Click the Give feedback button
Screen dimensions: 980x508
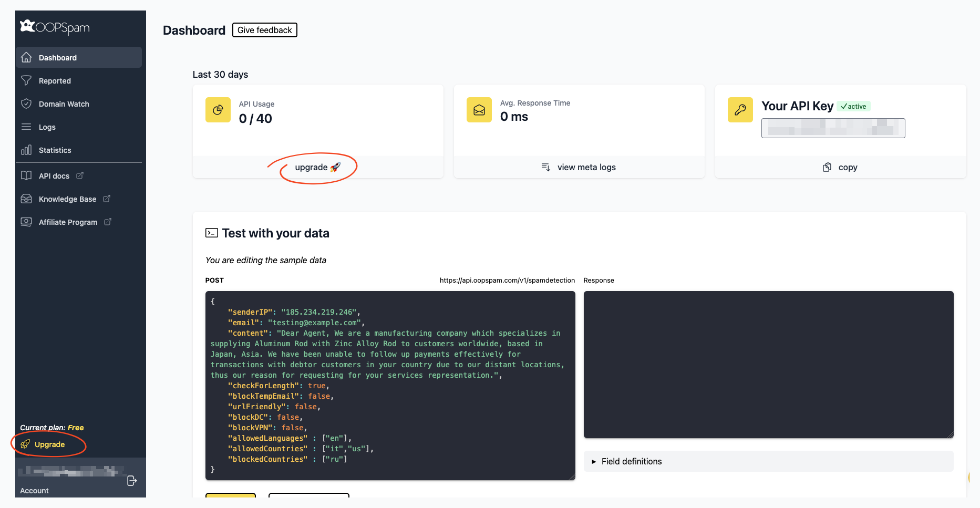[265, 30]
